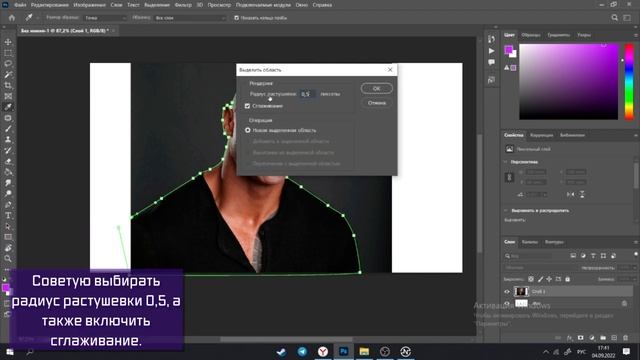Switch to the Градиенты tab
Viewport: 640px width, 360px height.
[x=558, y=35]
